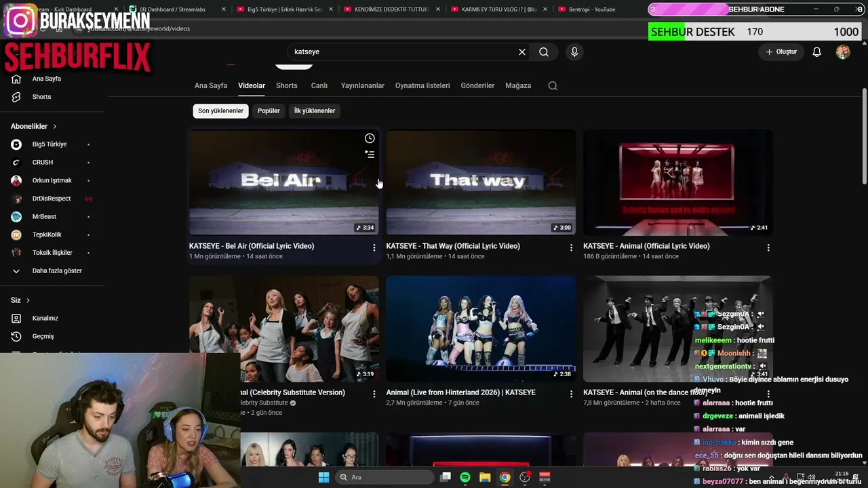The height and width of the screenshot is (488, 868).
Task: Switch to the Ana Sayfa channel tab
Action: coord(211,86)
